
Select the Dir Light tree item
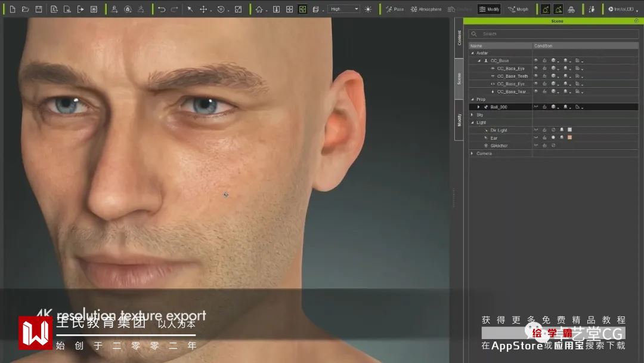click(x=499, y=130)
